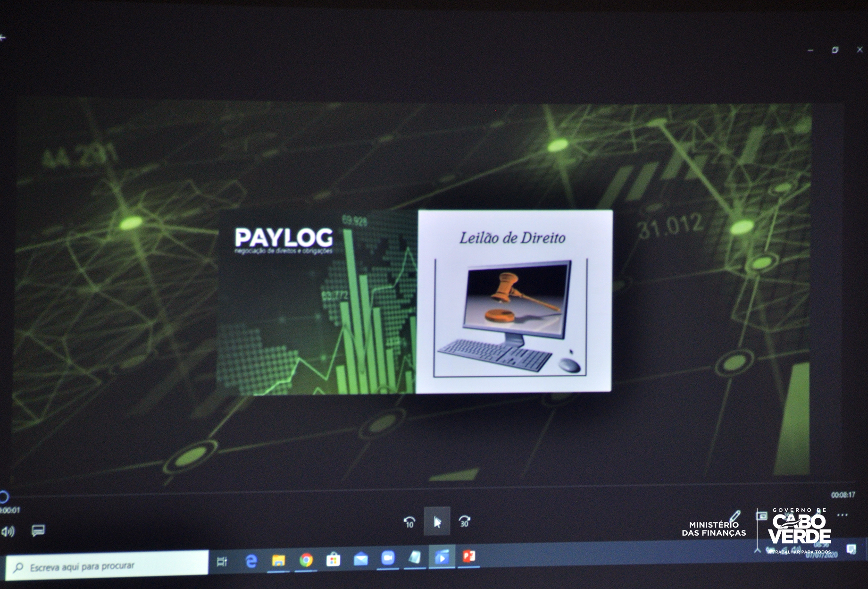
Task: Mute the video volume speaker icon
Action: coord(8,532)
